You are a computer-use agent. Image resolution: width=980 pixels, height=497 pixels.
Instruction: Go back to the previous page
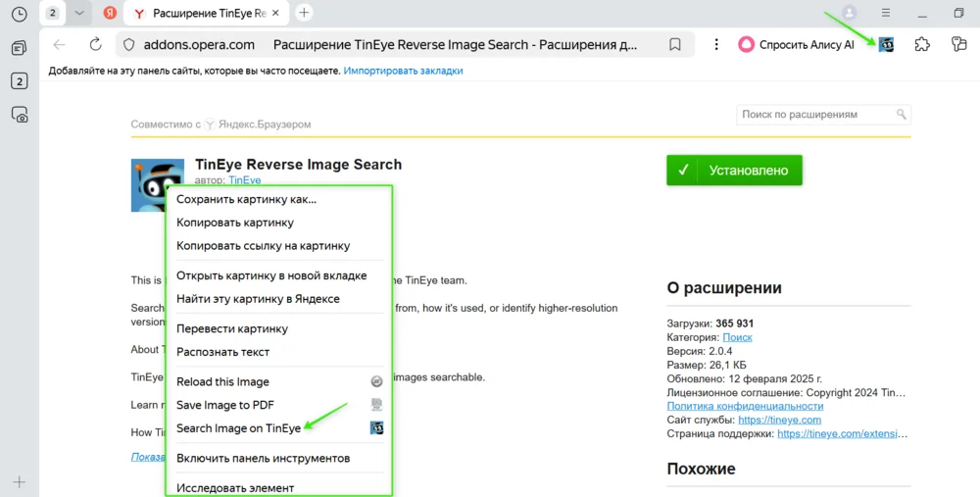click(x=60, y=44)
